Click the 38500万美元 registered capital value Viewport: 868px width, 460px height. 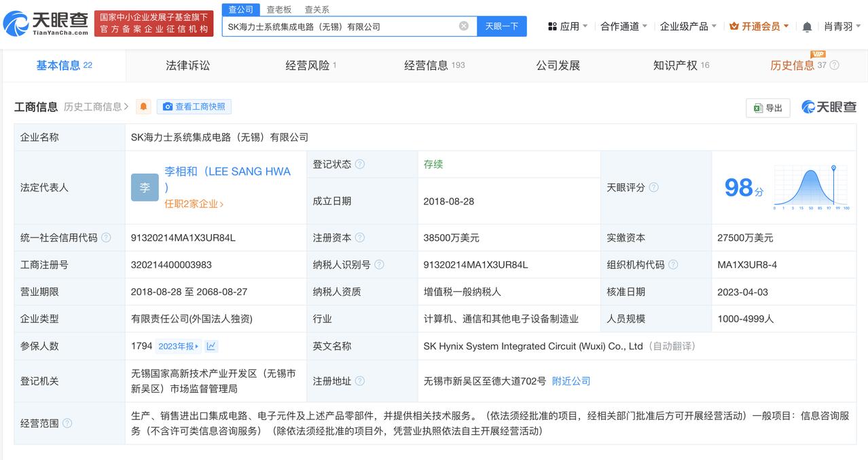click(x=451, y=237)
